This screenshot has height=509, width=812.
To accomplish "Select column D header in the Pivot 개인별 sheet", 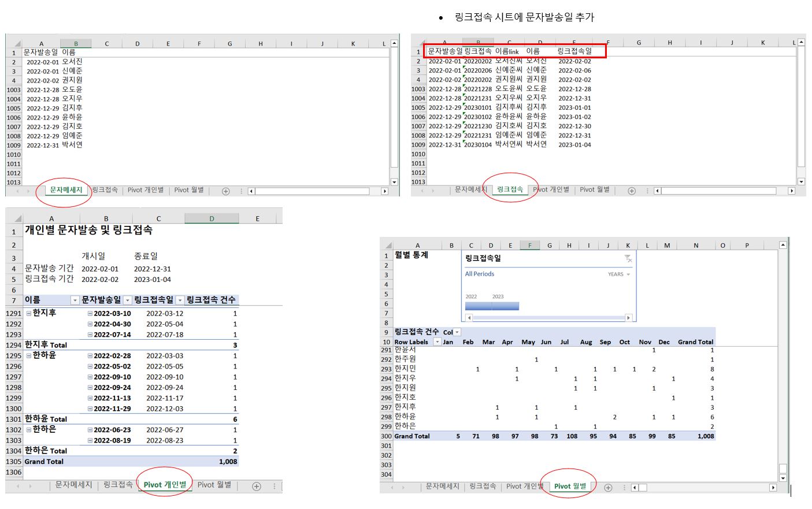I will (x=212, y=219).
